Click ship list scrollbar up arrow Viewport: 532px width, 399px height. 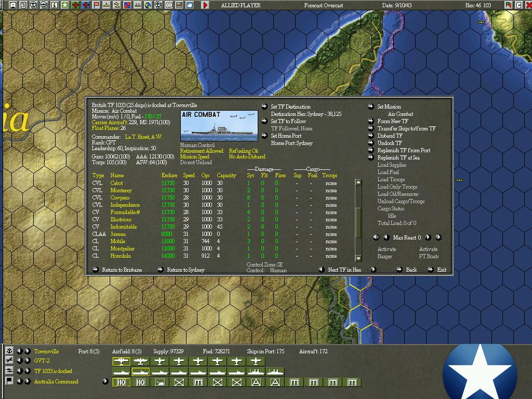[358, 182]
